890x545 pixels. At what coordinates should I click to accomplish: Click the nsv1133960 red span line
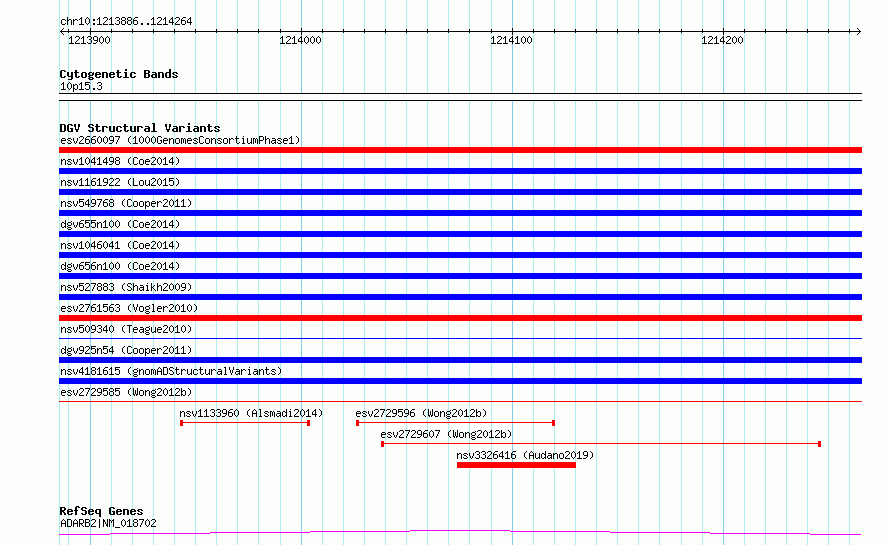pyautogui.click(x=245, y=423)
